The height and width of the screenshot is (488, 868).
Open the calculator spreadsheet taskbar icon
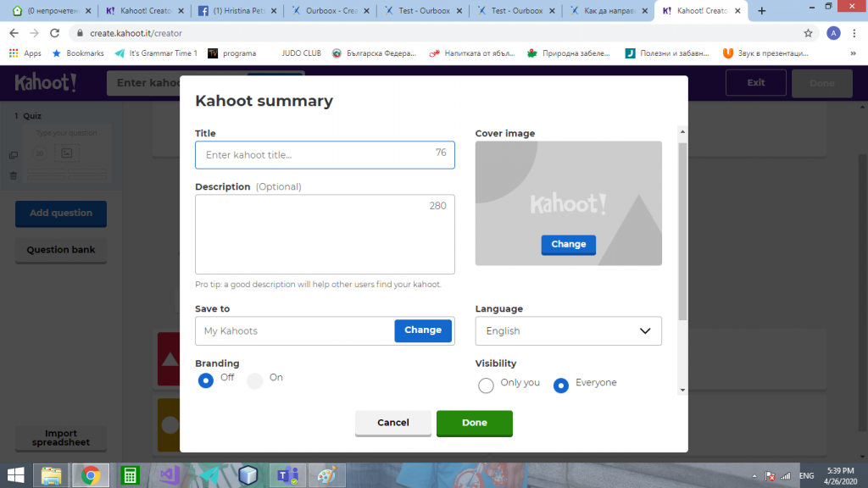pyautogui.click(x=130, y=475)
